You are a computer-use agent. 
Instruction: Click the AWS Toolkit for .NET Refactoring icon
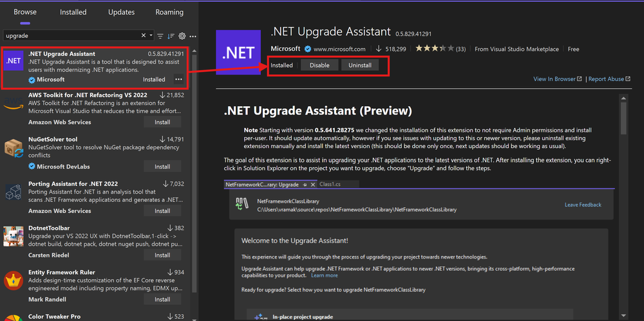coord(14,104)
